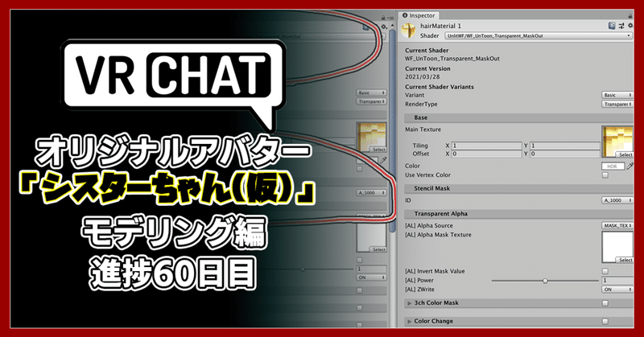Open the RenderType dropdown in right Inspector

click(x=617, y=105)
